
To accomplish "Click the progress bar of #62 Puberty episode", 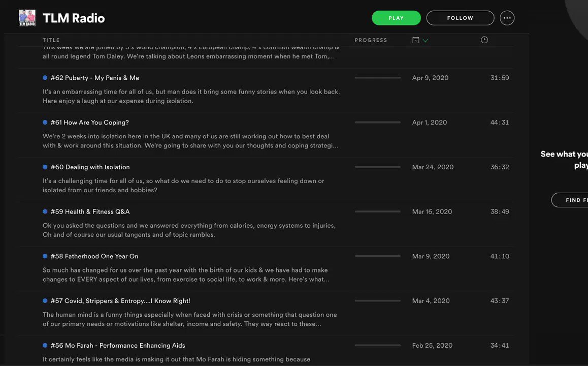I will [x=378, y=78].
